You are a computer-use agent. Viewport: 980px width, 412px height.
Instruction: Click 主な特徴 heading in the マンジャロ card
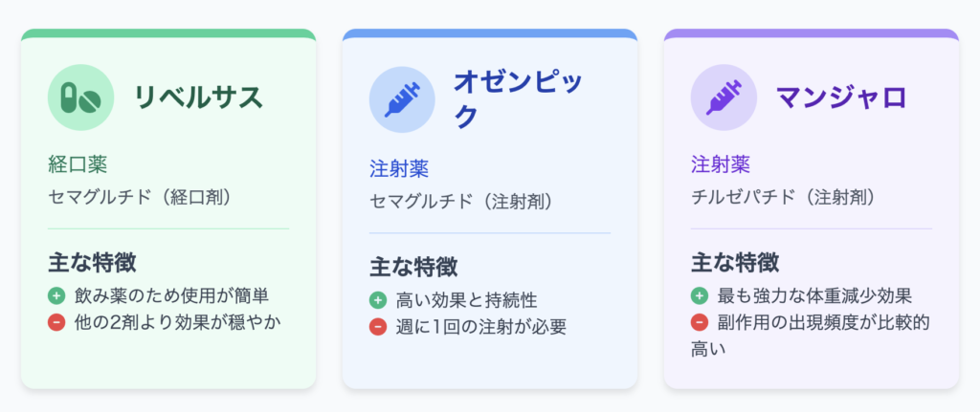pos(735,263)
